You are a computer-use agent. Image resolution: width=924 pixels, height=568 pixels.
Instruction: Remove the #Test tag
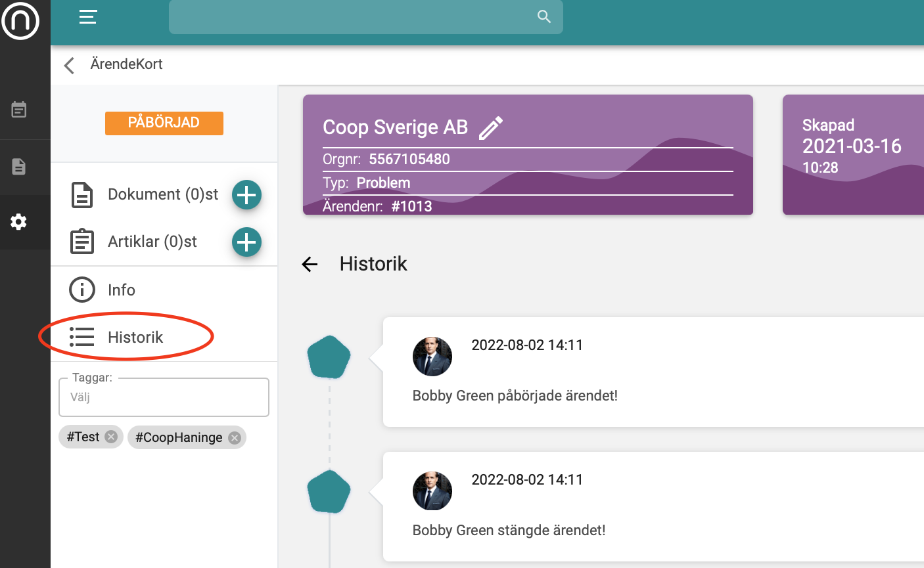click(111, 437)
